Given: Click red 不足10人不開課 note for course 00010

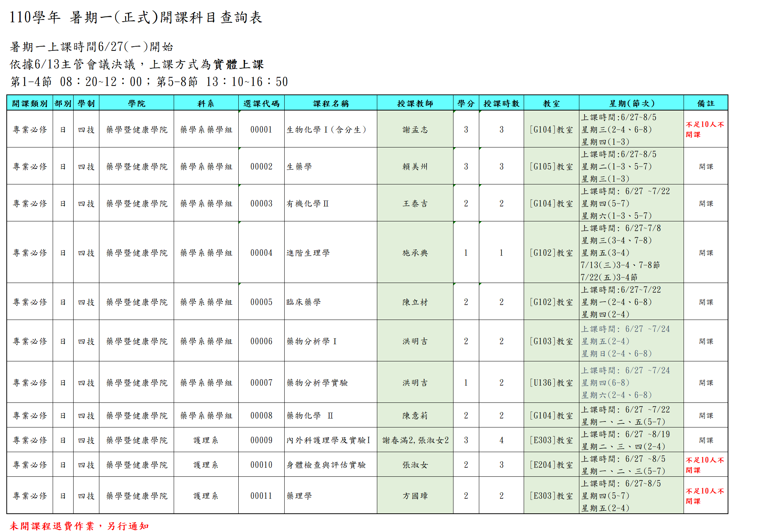Looking at the screenshot, I should click(x=705, y=465).
